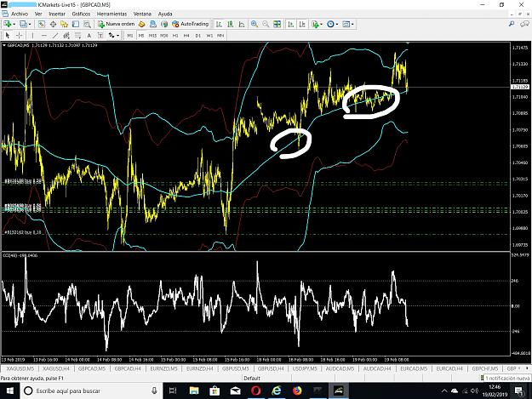Draw a horizontal line
Image resolution: width=532 pixels, height=399 pixels.
(x=43, y=35)
